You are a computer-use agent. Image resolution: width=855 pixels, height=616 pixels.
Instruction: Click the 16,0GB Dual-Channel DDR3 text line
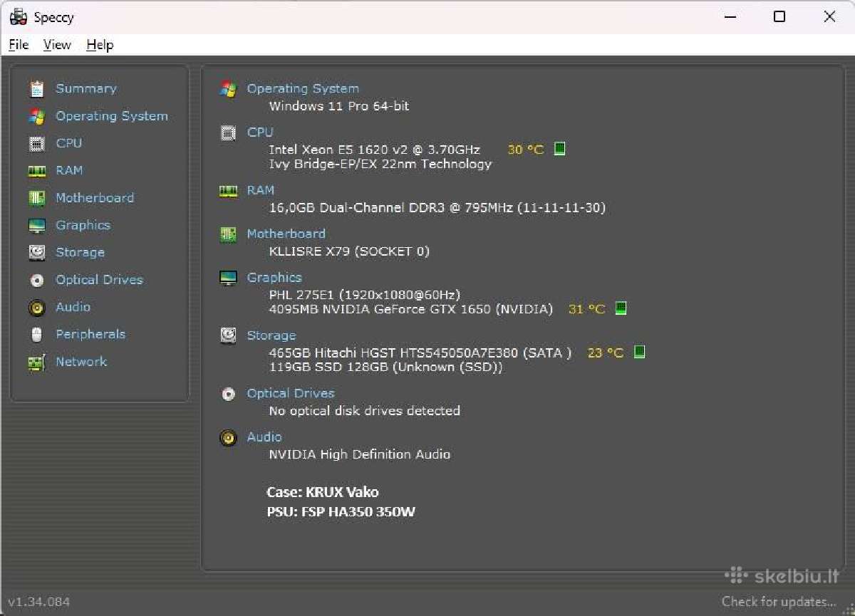pos(437,208)
